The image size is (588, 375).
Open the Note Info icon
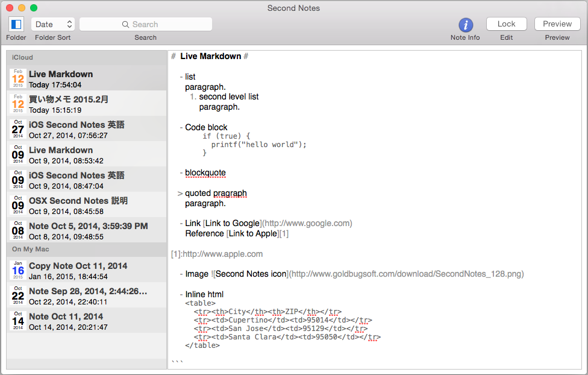click(x=465, y=25)
